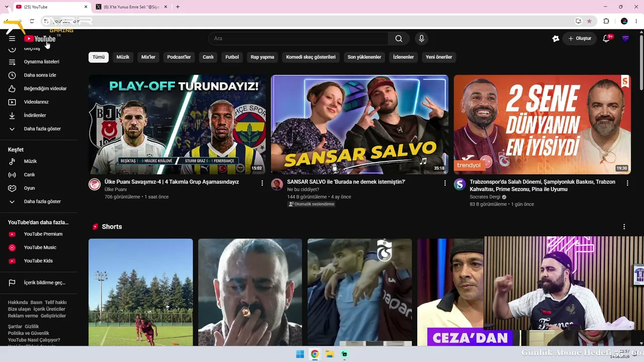644x362 pixels.
Task: Select the Rap yapma filter chip
Action: pyautogui.click(x=263, y=57)
